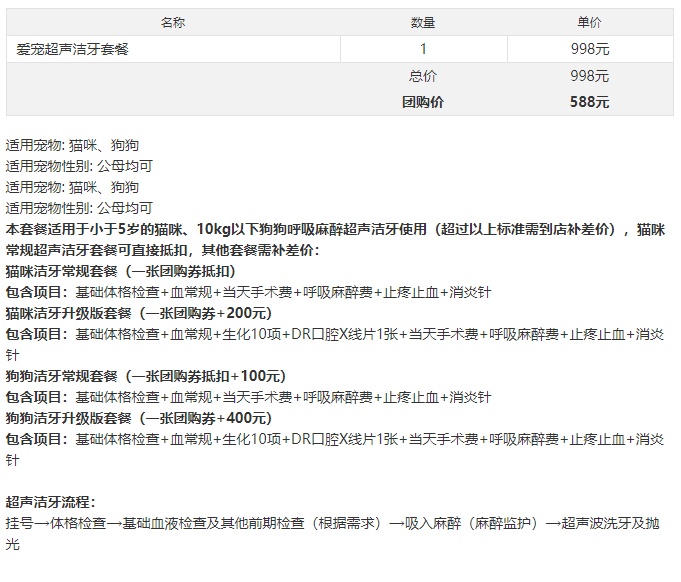Click the 狗狗洁牙升级版套餐 +400元 heading

[x=139, y=418]
